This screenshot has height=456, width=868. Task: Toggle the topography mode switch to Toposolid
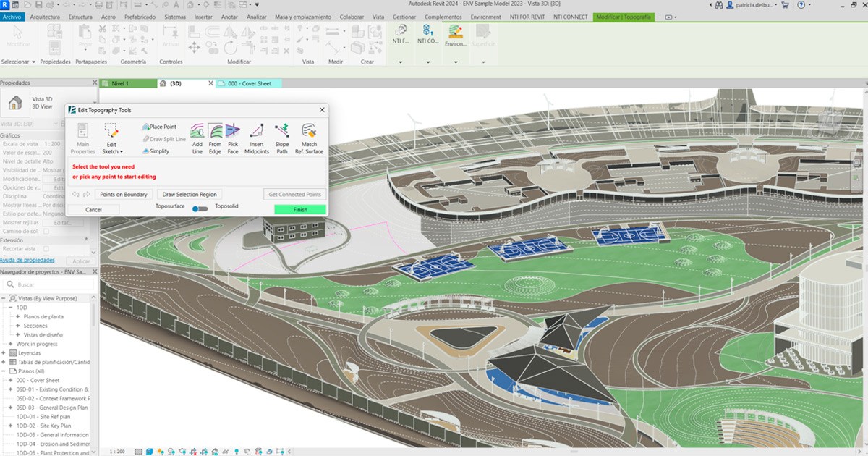tap(200, 209)
